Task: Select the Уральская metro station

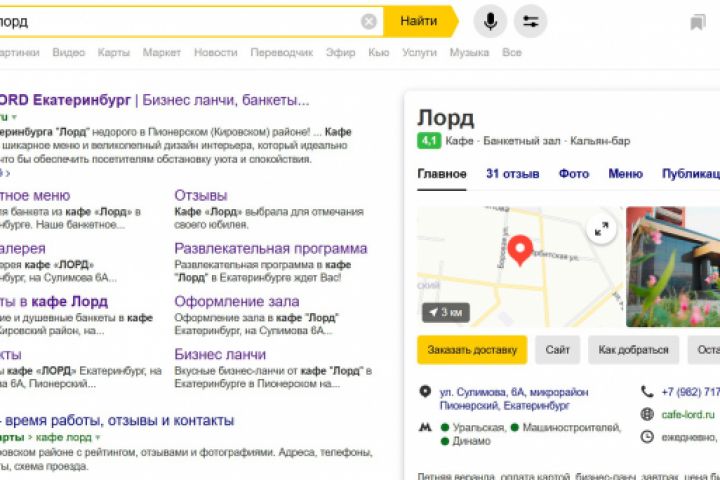Action: [x=478, y=428]
